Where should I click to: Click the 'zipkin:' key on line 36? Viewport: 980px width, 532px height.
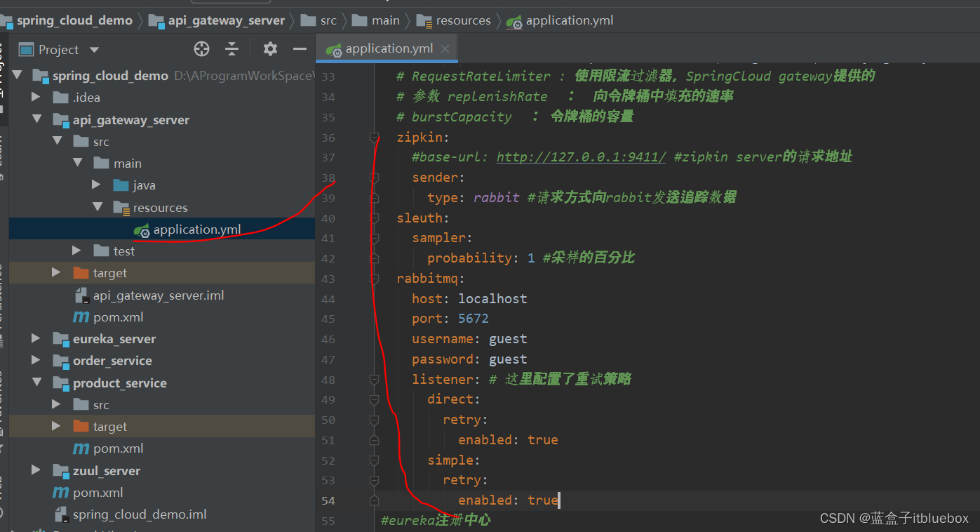click(423, 137)
